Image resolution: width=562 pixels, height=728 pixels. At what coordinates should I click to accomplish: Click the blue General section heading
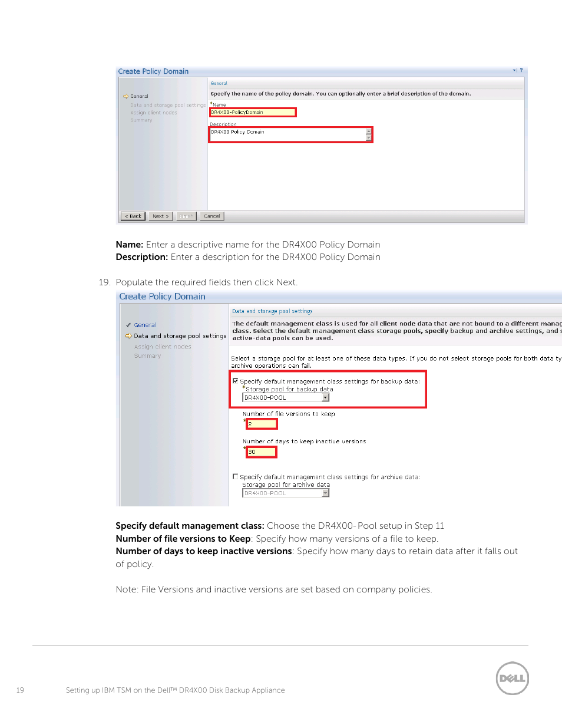click(219, 84)
